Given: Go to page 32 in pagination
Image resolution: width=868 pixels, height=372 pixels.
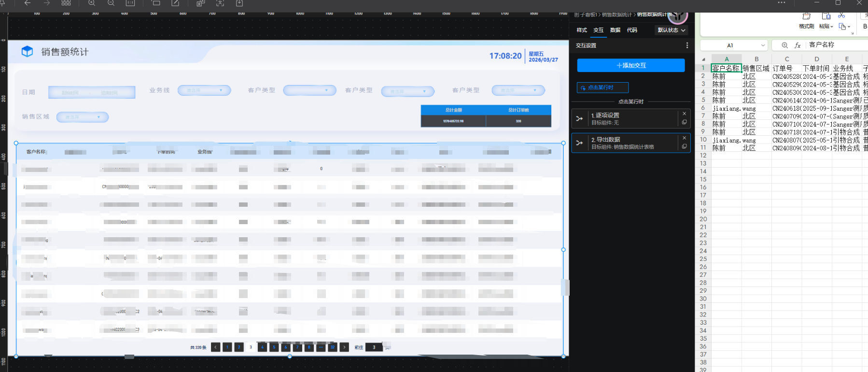Looking at the screenshot, I should [x=332, y=347].
